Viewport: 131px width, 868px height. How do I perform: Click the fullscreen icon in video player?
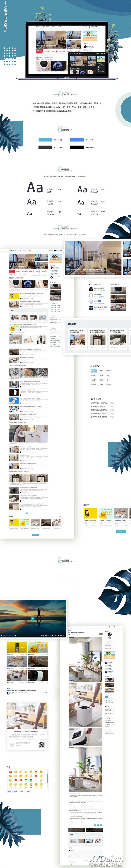click(64, 635)
